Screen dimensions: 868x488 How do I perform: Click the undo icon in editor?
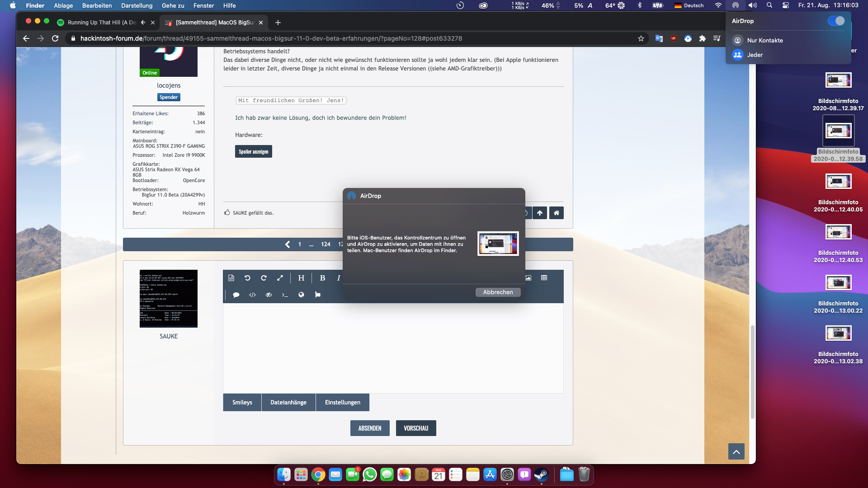click(247, 278)
